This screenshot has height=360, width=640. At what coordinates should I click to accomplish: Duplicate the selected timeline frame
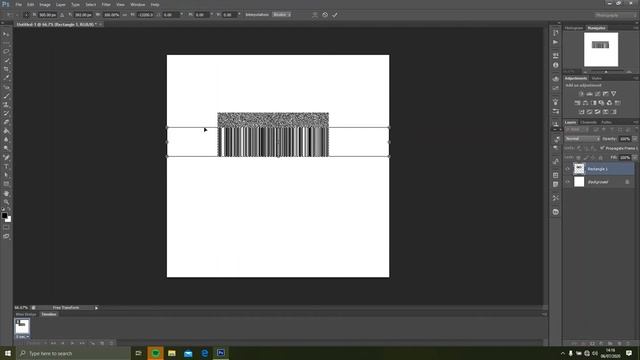point(102,343)
